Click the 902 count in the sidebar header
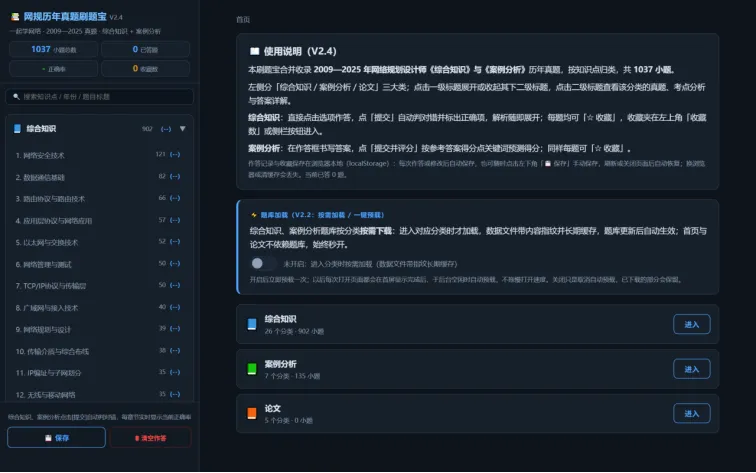 pos(147,129)
